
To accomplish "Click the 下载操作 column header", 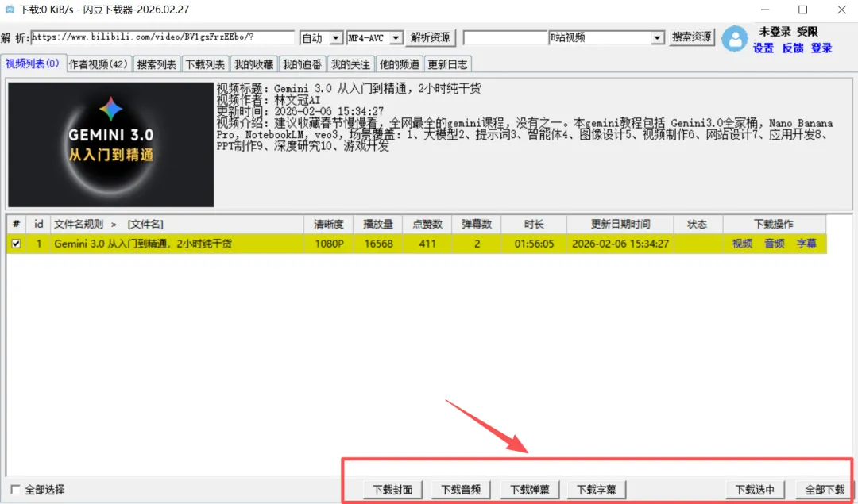I will pos(774,224).
